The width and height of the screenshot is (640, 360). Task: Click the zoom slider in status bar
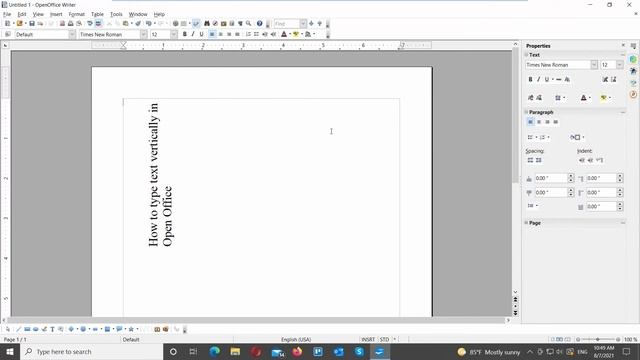(x=598, y=339)
